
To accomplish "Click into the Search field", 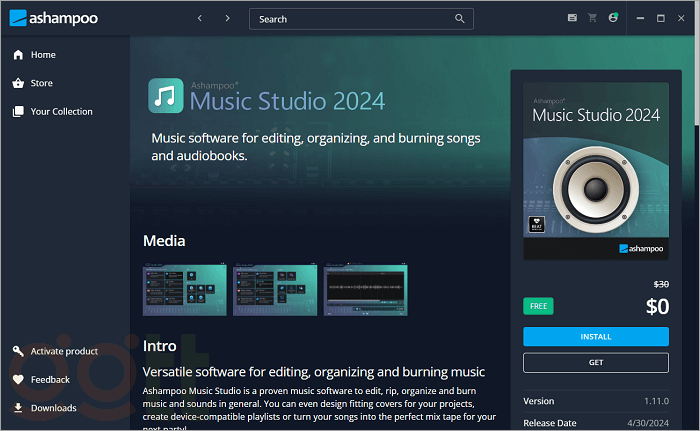I will (x=350, y=18).
